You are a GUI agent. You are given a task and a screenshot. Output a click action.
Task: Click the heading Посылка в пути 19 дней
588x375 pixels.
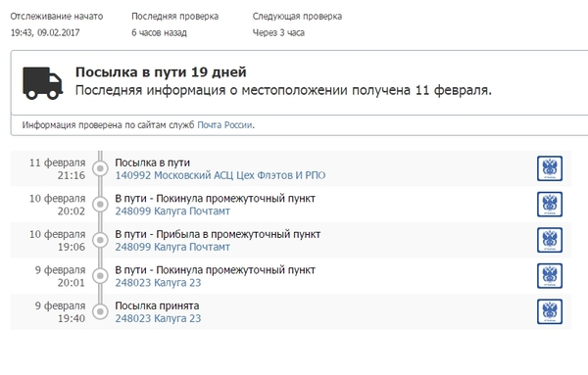coord(161,71)
